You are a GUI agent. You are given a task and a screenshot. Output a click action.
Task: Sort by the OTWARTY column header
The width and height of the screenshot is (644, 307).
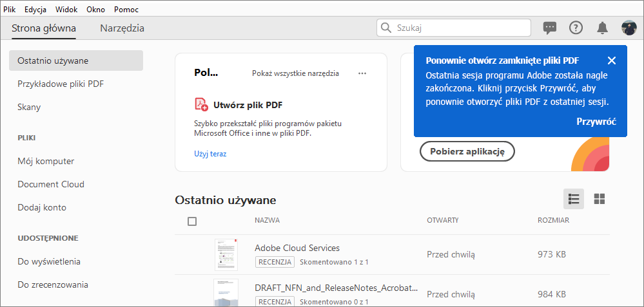(x=443, y=221)
